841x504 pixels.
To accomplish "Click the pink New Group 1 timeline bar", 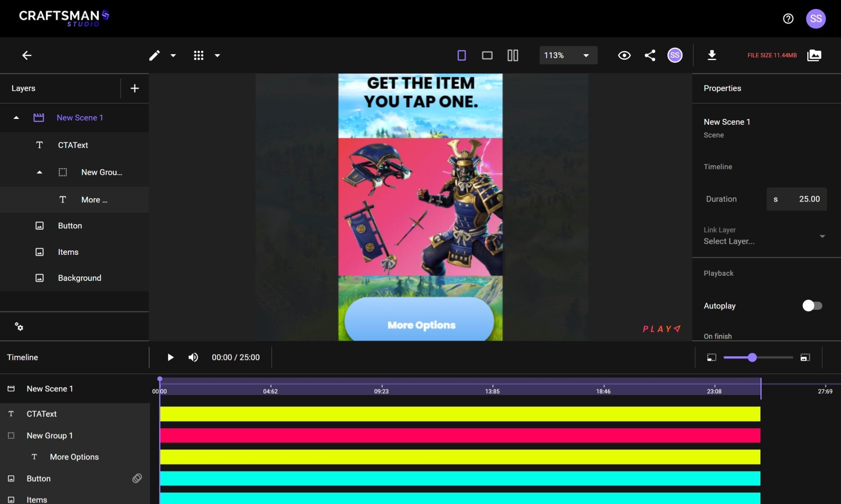I will tap(460, 436).
